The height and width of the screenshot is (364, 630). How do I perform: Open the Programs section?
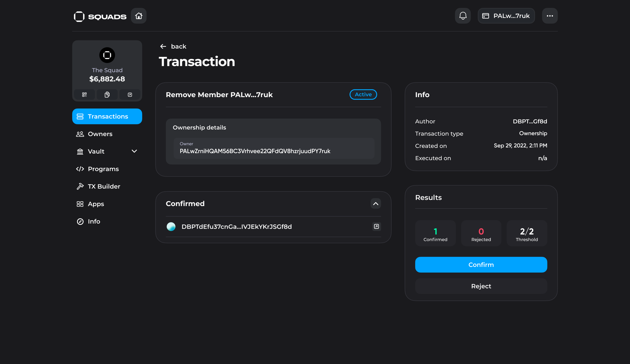click(103, 169)
